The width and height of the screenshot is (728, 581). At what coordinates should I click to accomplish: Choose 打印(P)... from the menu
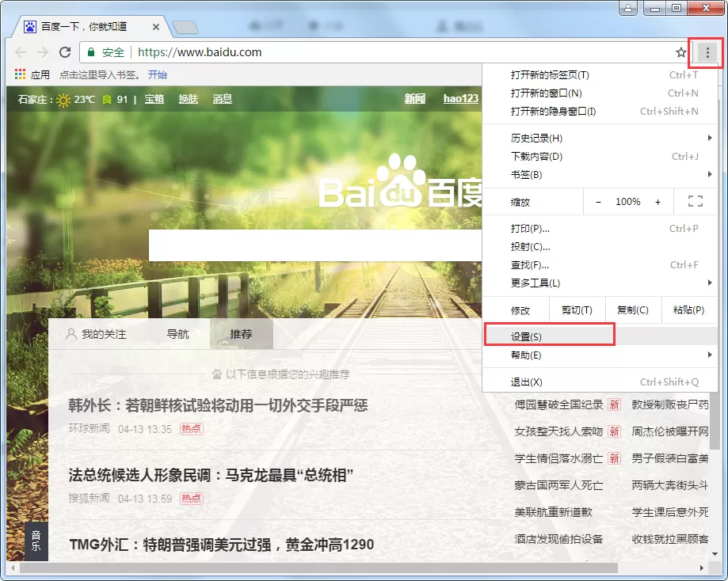pos(600,228)
